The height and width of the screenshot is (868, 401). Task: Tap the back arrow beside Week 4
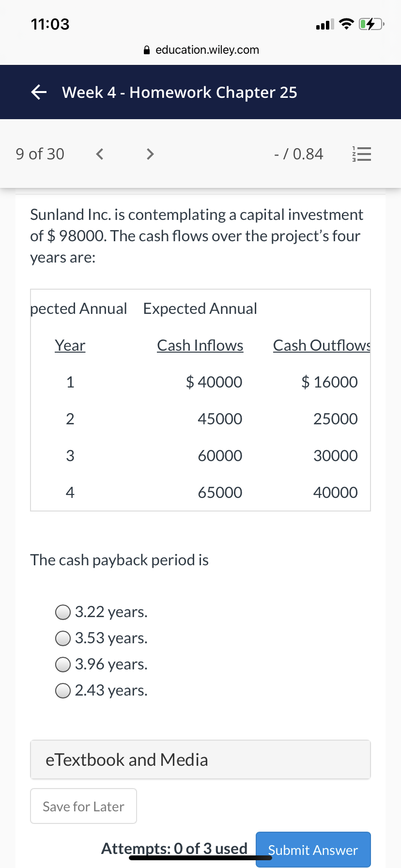(x=39, y=92)
